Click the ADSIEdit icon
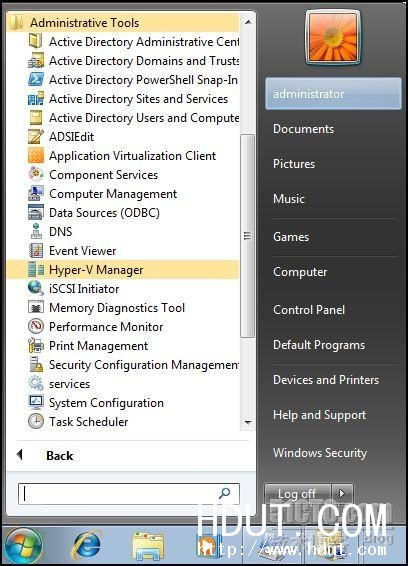The height and width of the screenshot is (566, 408). [36, 136]
